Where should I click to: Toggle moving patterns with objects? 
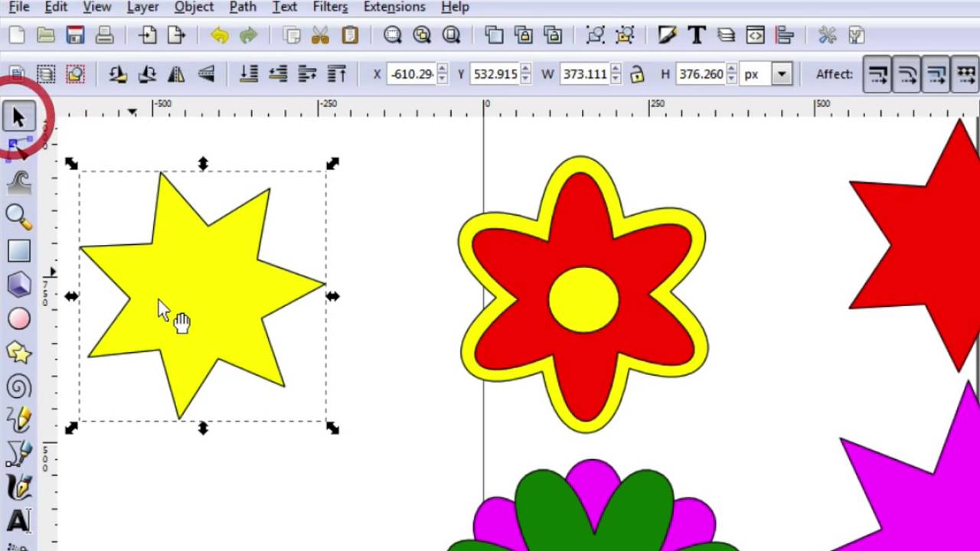[x=965, y=75]
